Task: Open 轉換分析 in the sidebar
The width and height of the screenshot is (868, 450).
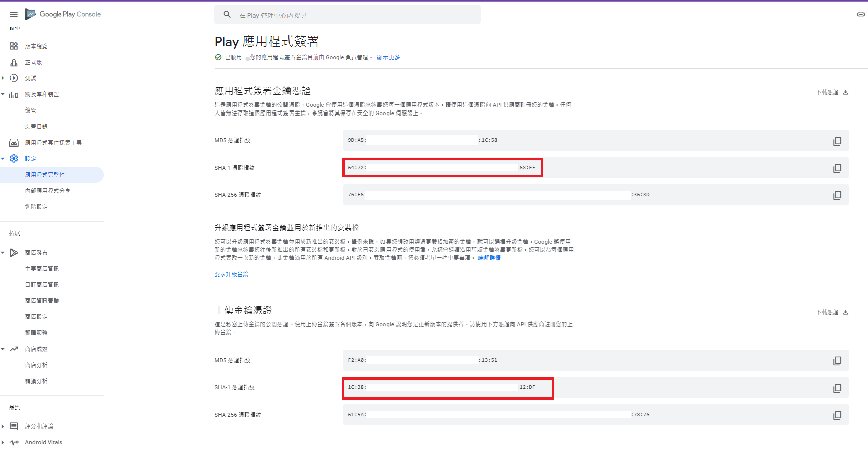Action: coord(36,381)
